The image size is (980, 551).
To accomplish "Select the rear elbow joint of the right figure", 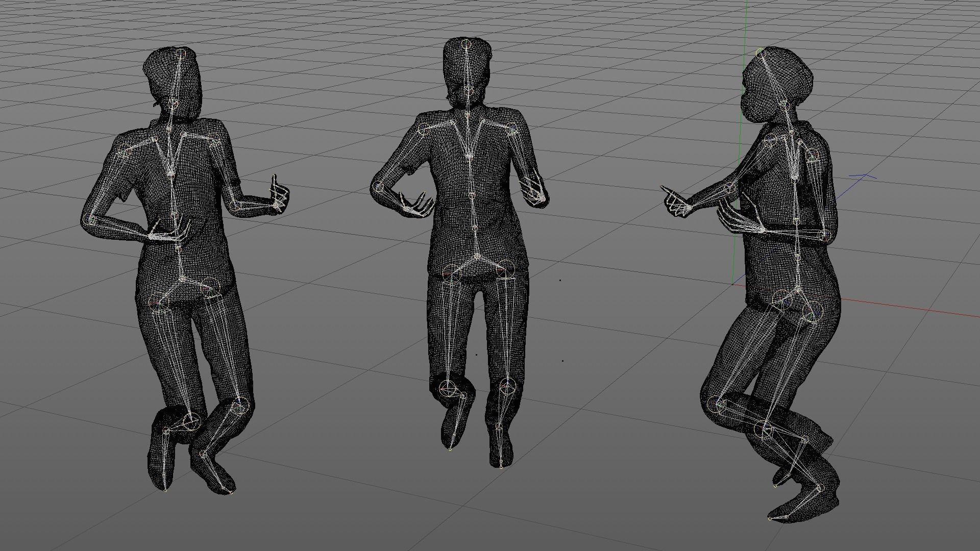I will [x=825, y=235].
